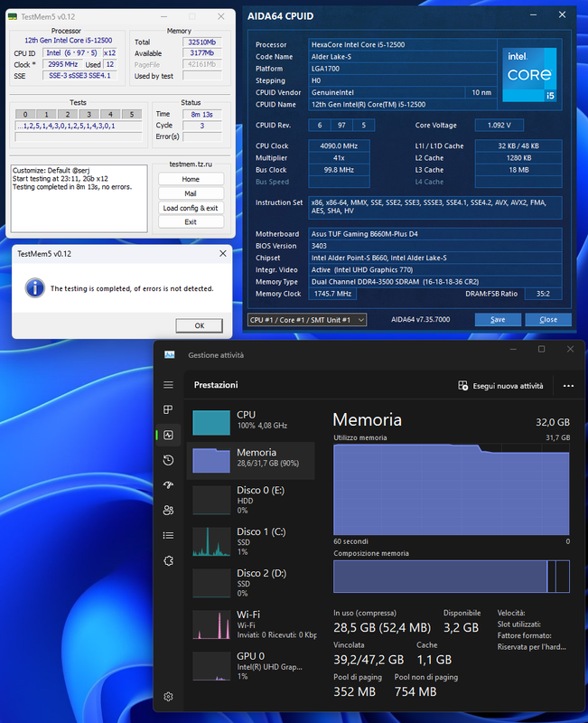The height and width of the screenshot is (723, 588).
Task: Click In uso 28,5 GB value
Action: coord(382,627)
